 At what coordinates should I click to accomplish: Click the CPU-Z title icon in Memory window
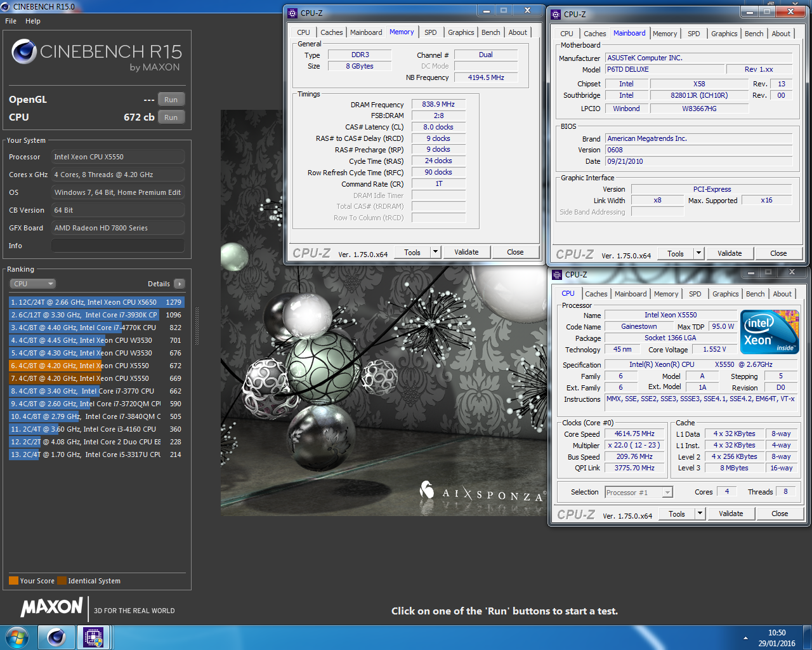coord(292,13)
